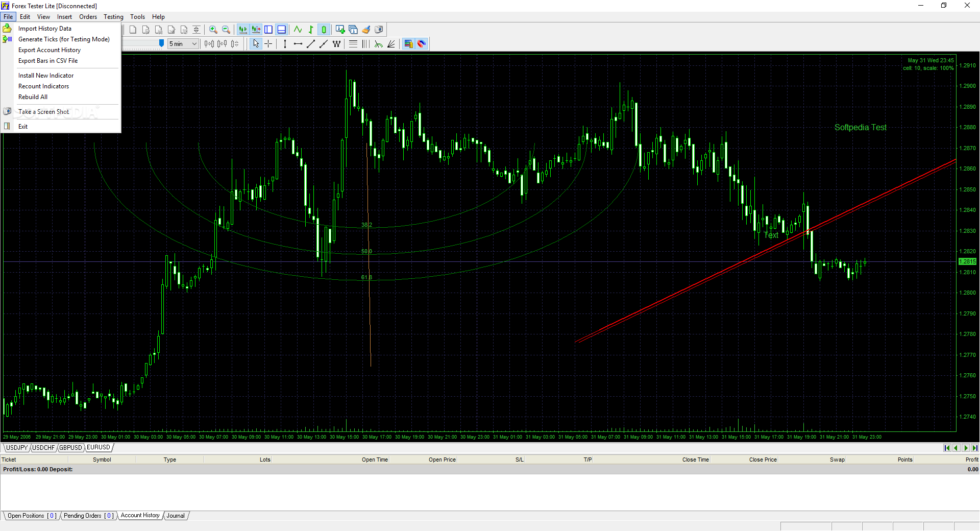Select the Fibonacci fan tool
Image resolution: width=980 pixels, height=531 pixels.
point(391,44)
